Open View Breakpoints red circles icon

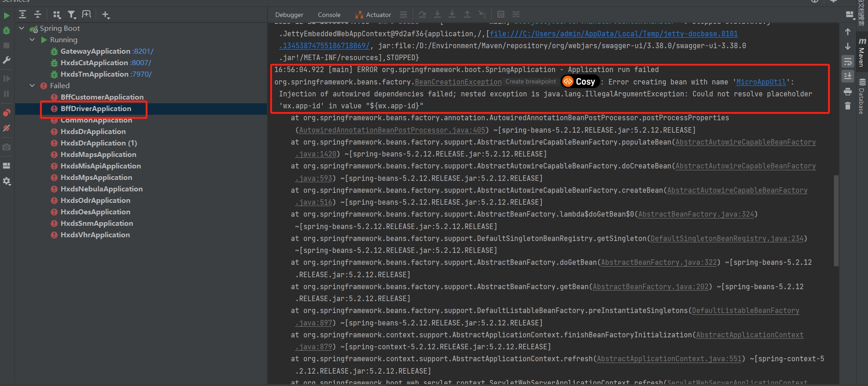click(x=6, y=112)
